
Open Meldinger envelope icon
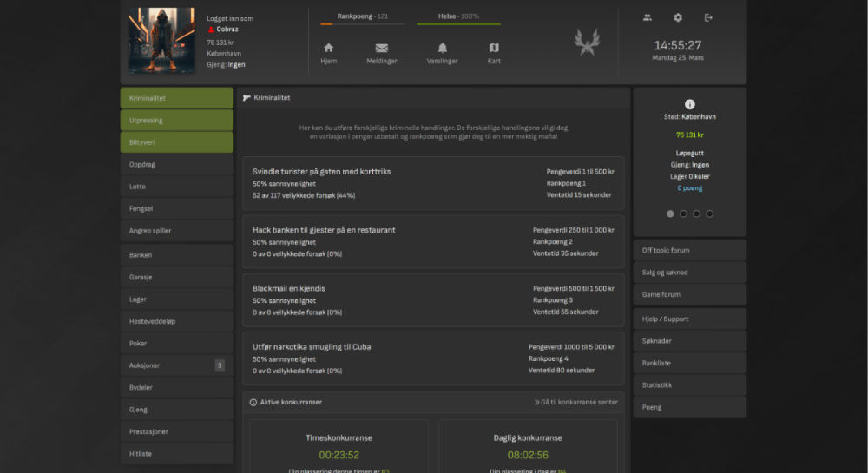tap(382, 49)
